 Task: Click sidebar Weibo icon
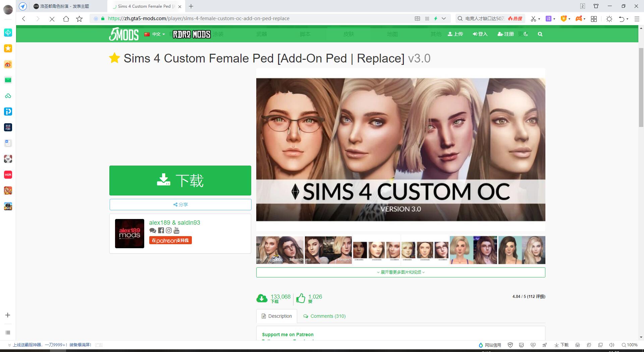point(8,64)
